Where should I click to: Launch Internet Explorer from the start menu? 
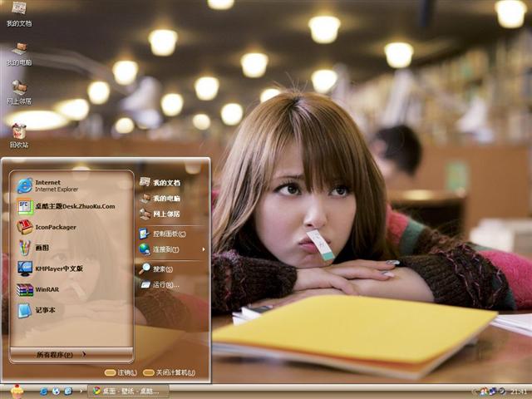(47, 185)
